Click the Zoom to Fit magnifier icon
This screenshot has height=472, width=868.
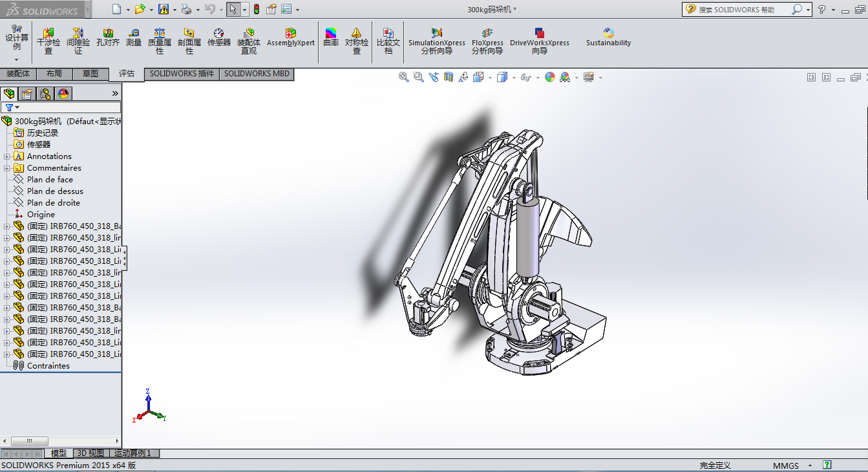click(404, 77)
